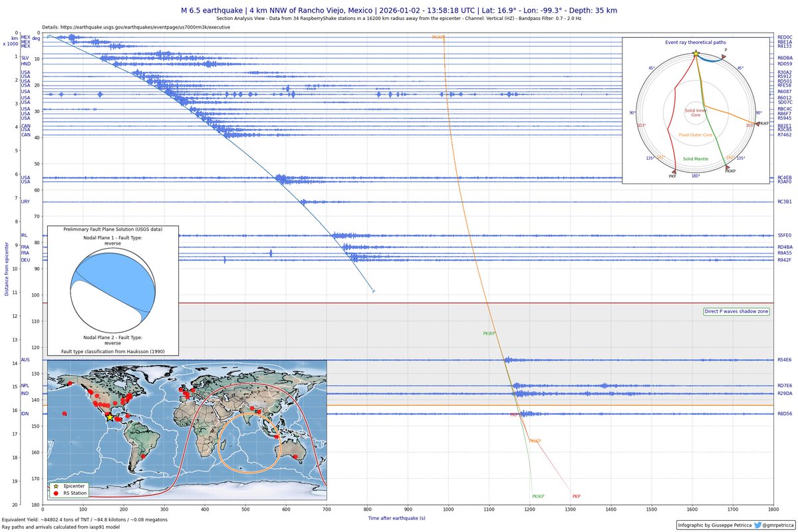Click station label R30A2

point(785,72)
